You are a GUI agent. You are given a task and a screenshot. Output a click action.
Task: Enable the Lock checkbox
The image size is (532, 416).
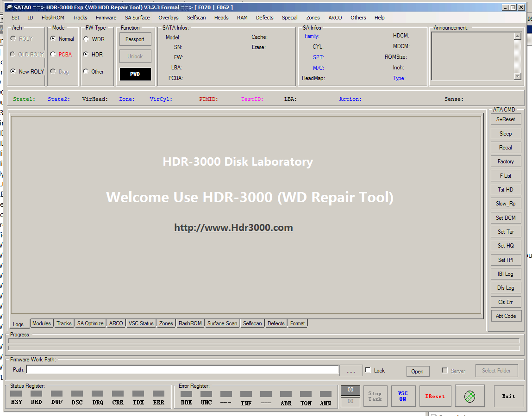coord(368,370)
